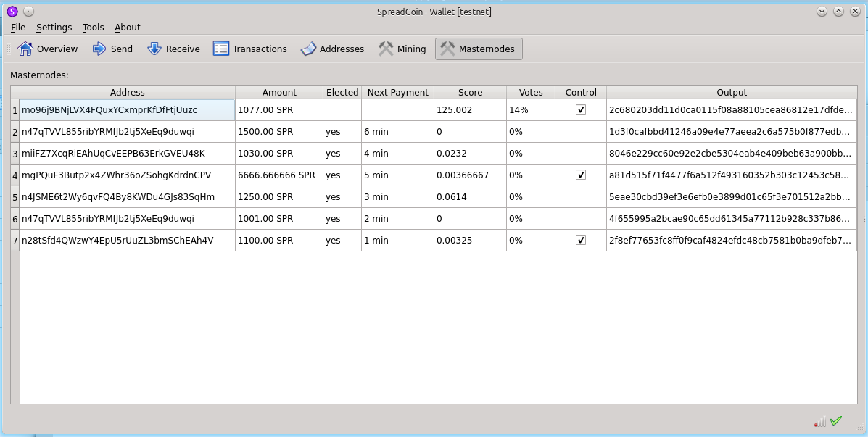This screenshot has width=868, height=437.
Task: Click output cell starting with 2c680203dd11
Action: [x=732, y=109]
